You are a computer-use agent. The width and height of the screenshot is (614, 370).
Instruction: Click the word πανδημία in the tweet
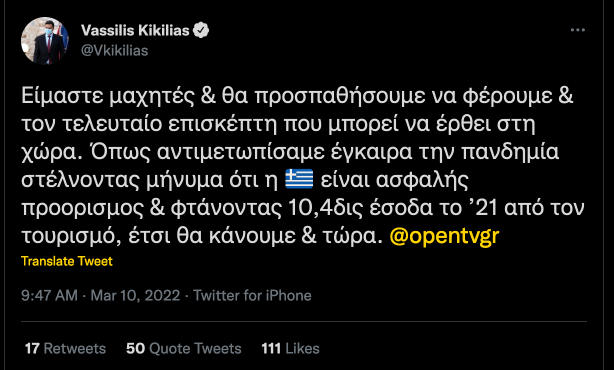[x=510, y=152]
